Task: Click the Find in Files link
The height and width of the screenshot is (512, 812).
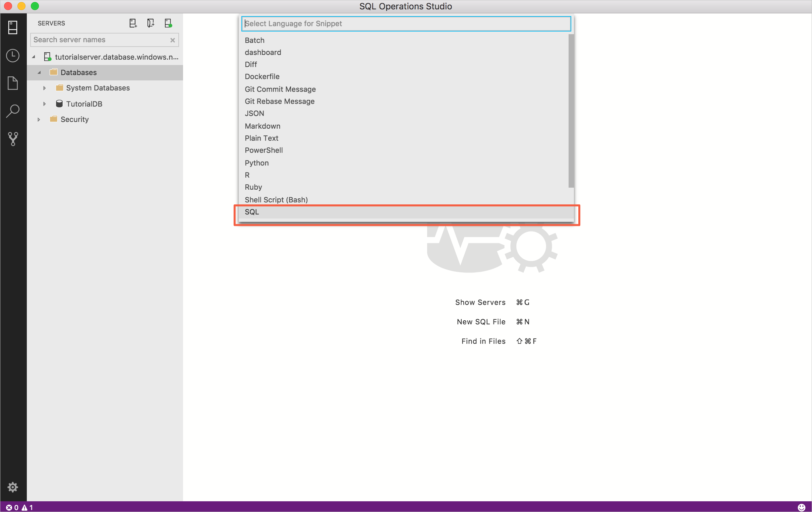Action: click(x=483, y=340)
